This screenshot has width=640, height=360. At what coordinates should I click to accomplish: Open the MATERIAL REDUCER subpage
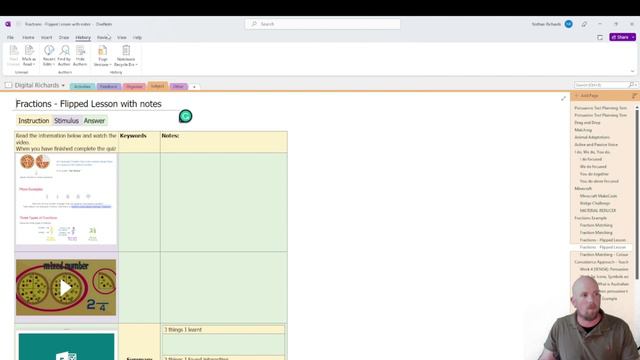pyautogui.click(x=598, y=211)
